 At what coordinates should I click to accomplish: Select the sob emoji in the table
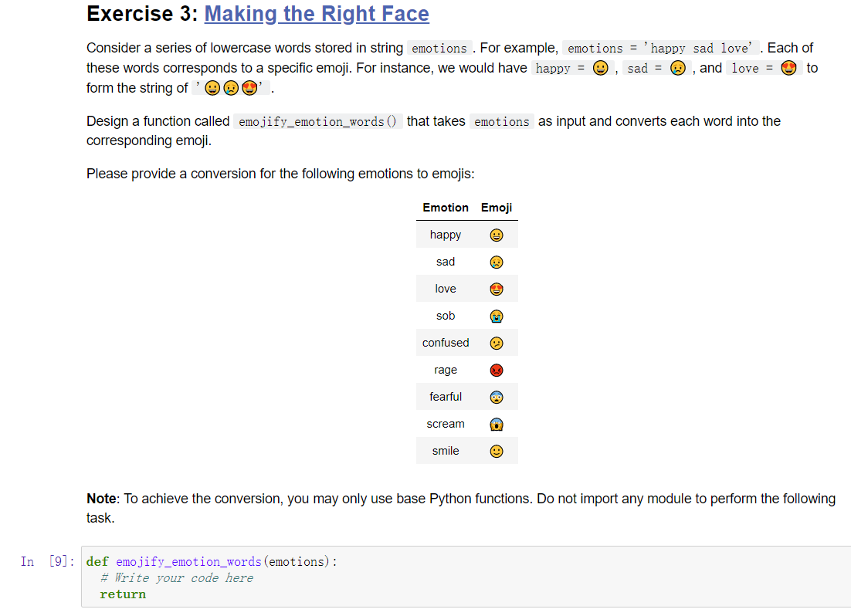[497, 316]
